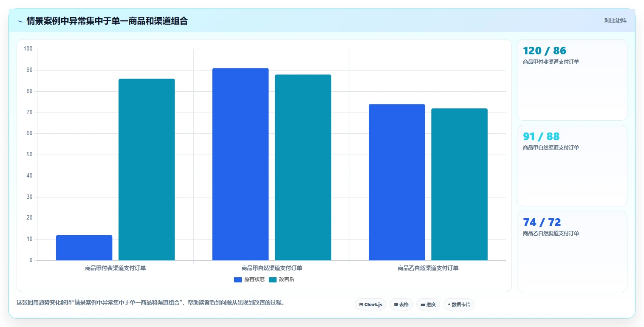This screenshot has height=327, width=644.
Task: Click the Chart.js tag
Action: [370, 304]
